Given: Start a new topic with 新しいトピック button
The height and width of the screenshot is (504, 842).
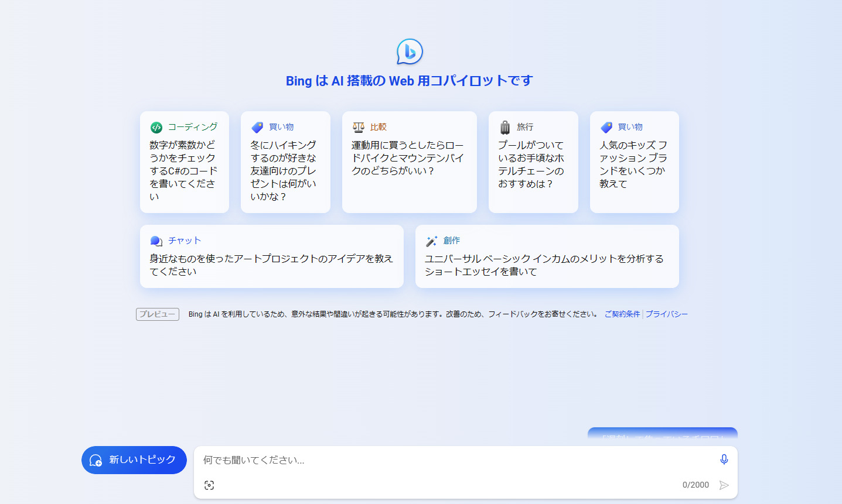Looking at the screenshot, I should (x=134, y=460).
